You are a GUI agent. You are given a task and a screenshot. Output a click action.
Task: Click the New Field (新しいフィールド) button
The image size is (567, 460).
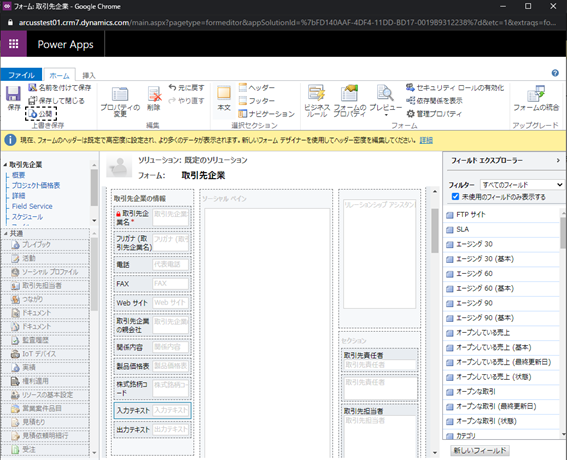(479, 450)
